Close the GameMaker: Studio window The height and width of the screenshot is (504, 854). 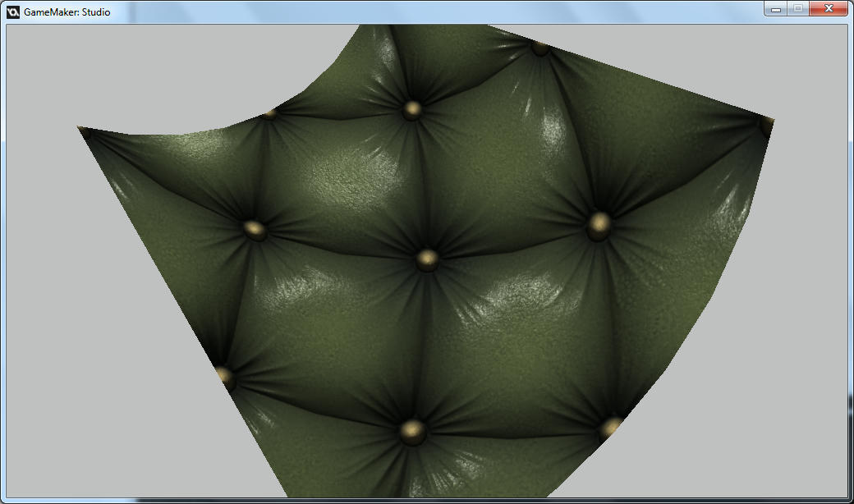point(829,9)
